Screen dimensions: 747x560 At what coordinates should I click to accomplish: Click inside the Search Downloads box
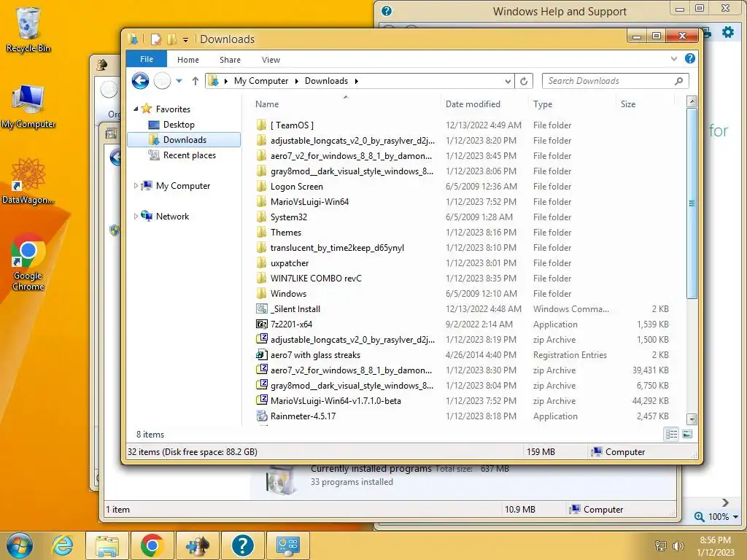click(608, 81)
